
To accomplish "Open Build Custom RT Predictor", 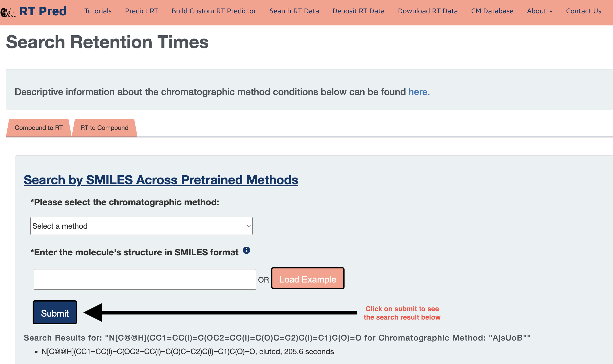I will pyautogui.click(x=214, y=11).
